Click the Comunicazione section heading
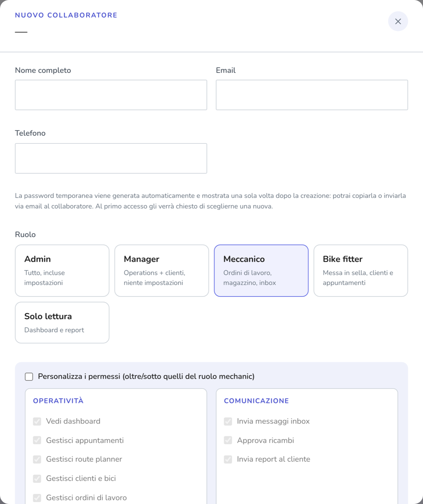Screen dimensions: 423x504 (x=257, y=401)
